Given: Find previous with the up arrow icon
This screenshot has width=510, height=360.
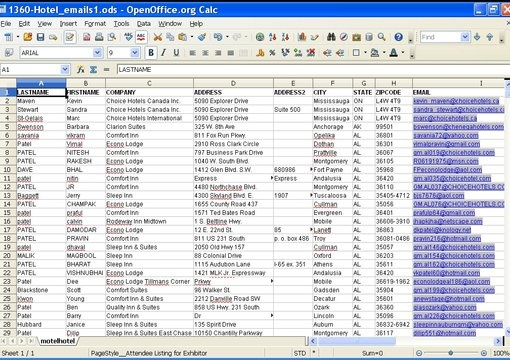Looking at the screenshot, I should [x=490, y=37].
